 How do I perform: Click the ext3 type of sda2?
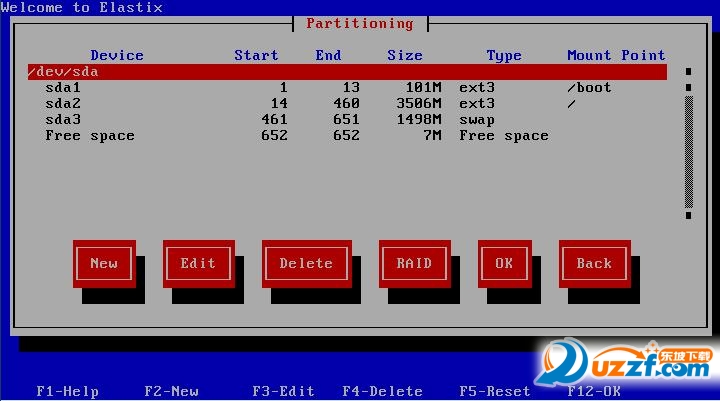[477, 103]
